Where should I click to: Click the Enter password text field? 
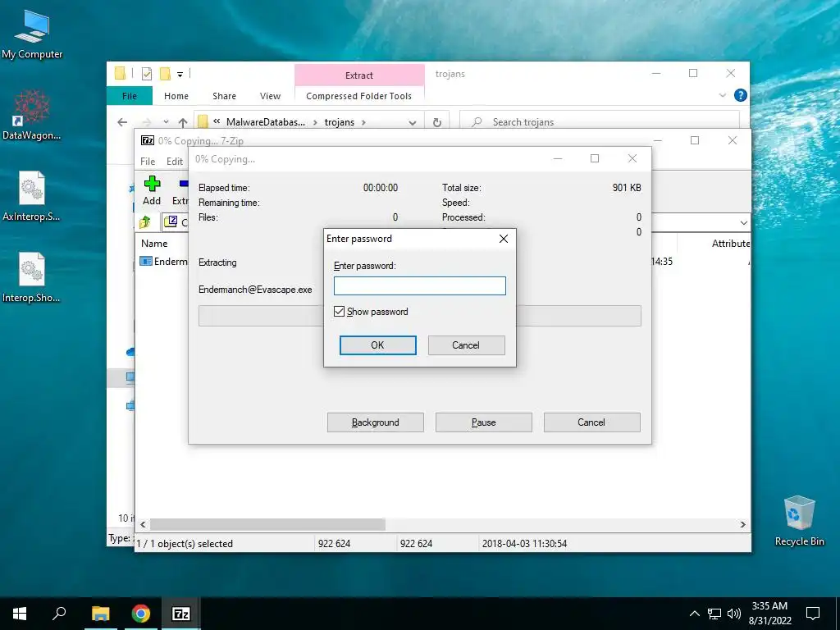pyautogui.click(x=419, y=285)
